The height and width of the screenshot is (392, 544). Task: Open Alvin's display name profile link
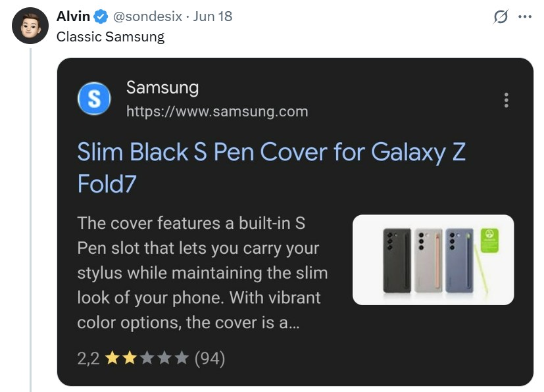point(73,16)
